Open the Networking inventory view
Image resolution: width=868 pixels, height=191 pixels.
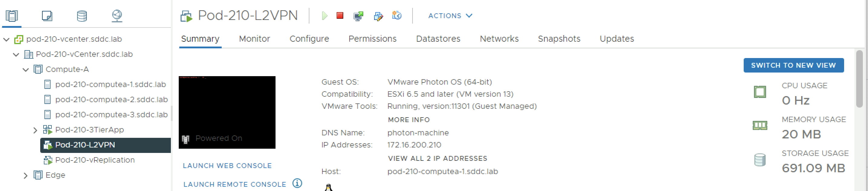(x=117, y=16)
